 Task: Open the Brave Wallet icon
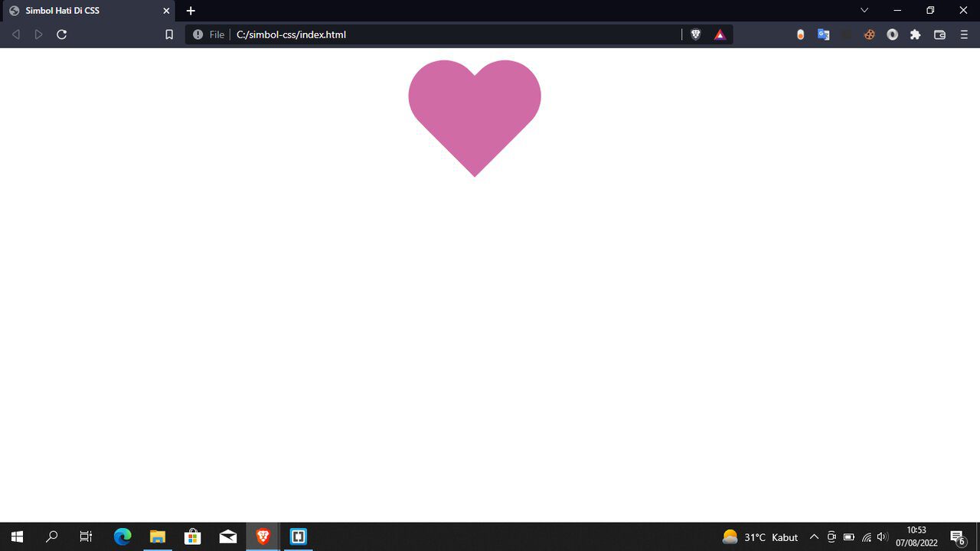[939, 34]
